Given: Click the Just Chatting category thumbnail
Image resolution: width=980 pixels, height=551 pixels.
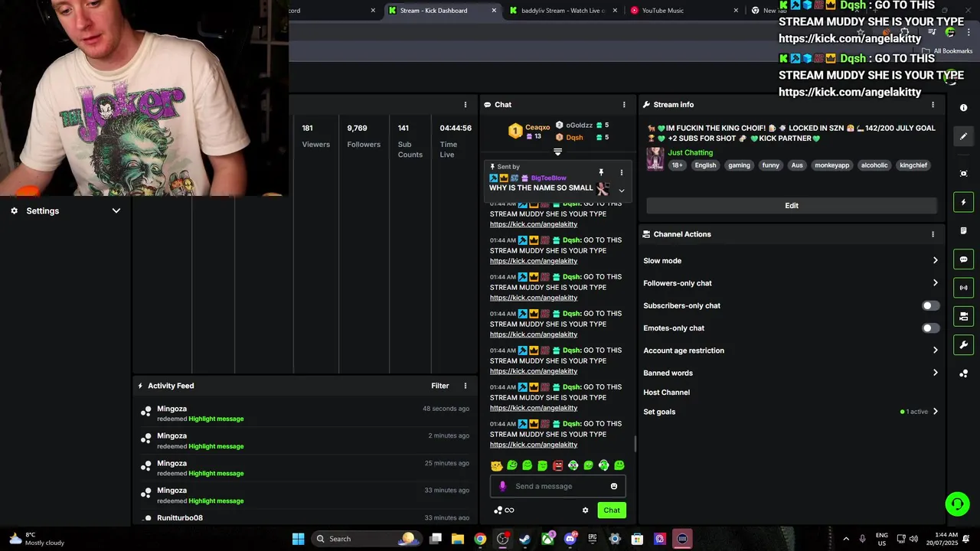Looking at the screenshot, I should (655, 158).
